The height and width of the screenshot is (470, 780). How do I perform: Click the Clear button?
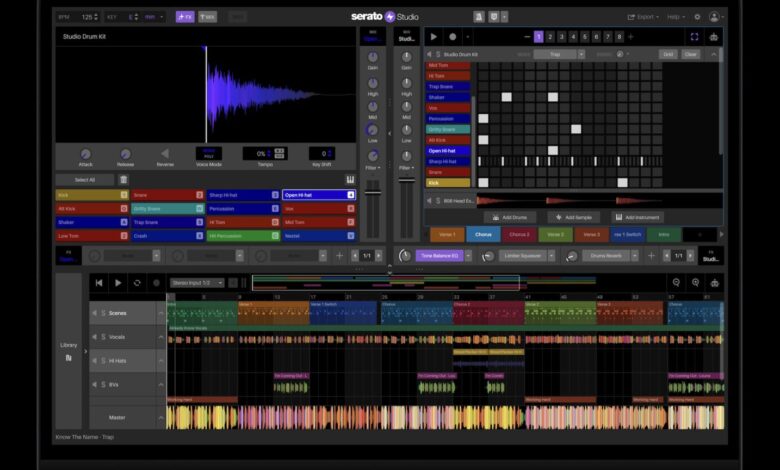[x=690, y=54]
